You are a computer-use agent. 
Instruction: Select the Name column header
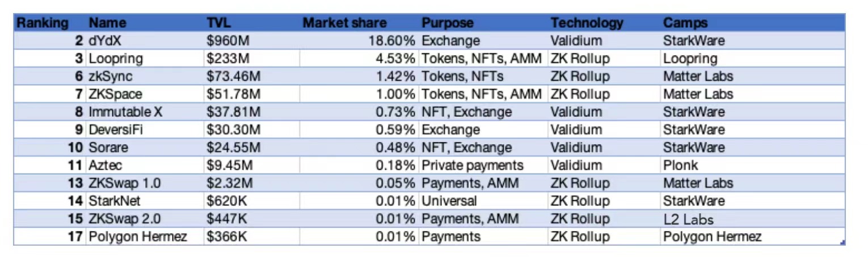[x=107, y=23]
